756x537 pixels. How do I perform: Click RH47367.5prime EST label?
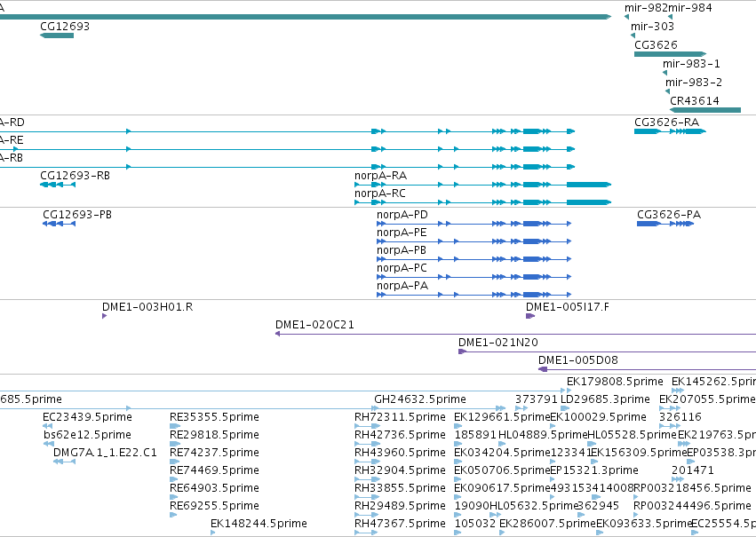pos(400,524)
